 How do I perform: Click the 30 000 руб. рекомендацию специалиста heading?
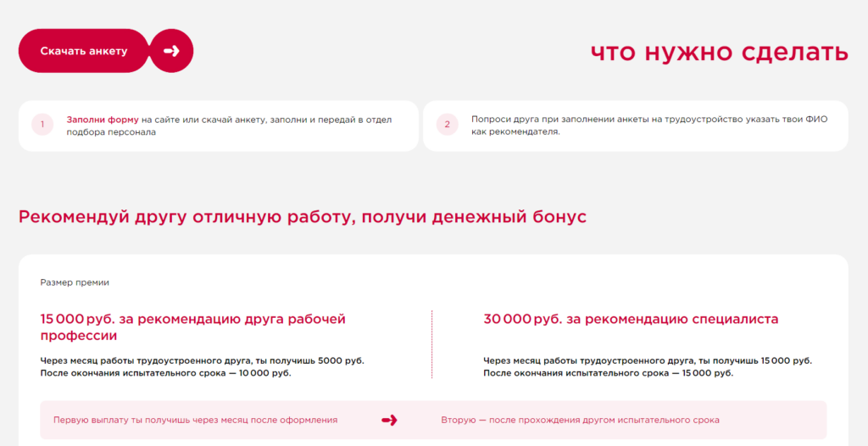[631, 319]
